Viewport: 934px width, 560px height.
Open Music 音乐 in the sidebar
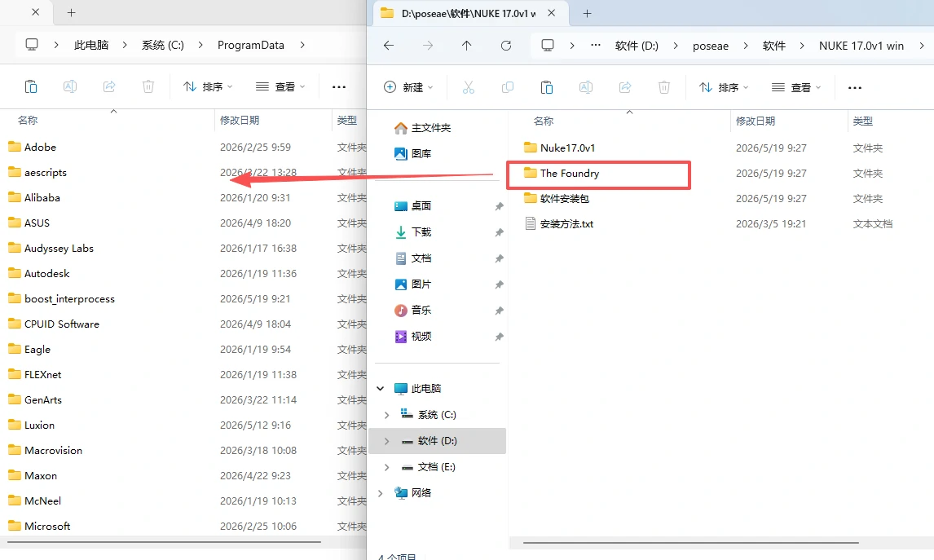412,311
